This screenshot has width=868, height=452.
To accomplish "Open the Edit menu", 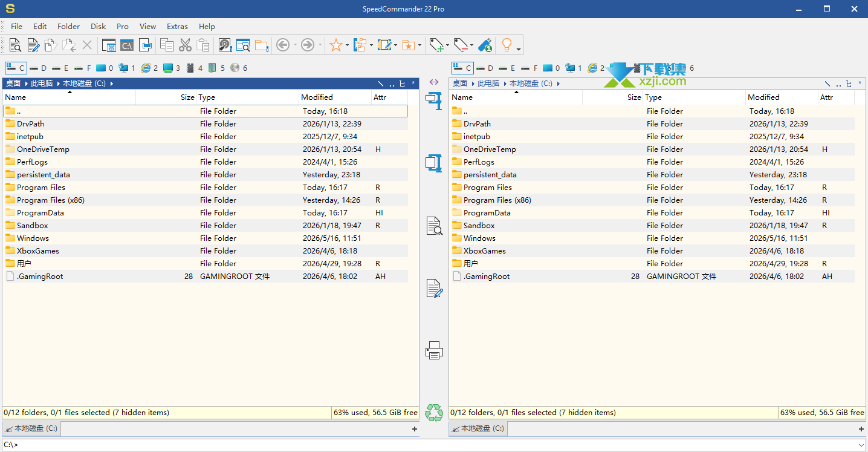I will click(40, 27).
